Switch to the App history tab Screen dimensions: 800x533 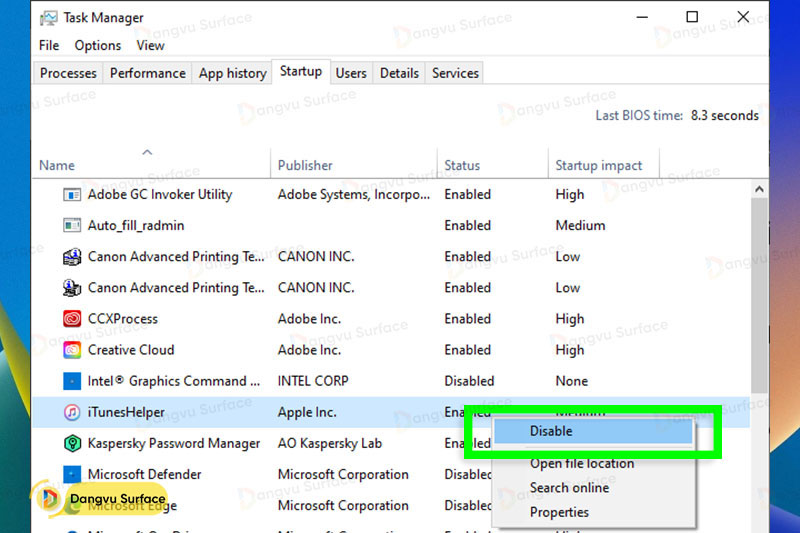pyautogui.click(x=232, y=73)
